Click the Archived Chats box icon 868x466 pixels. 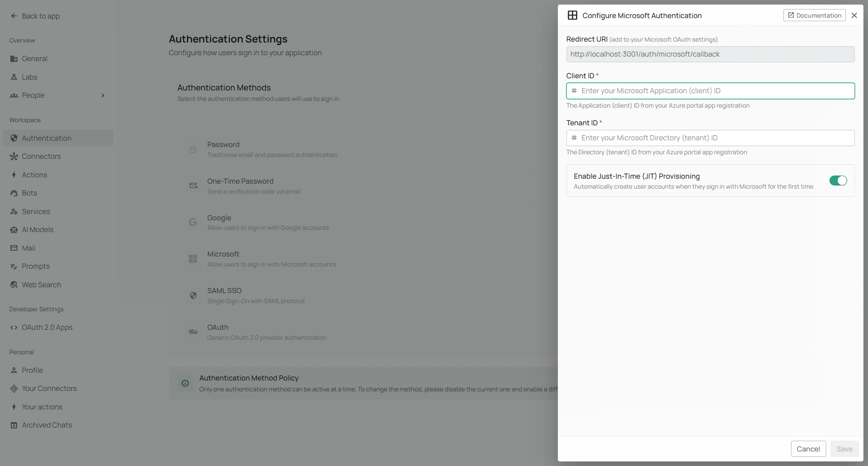point(14,425)
